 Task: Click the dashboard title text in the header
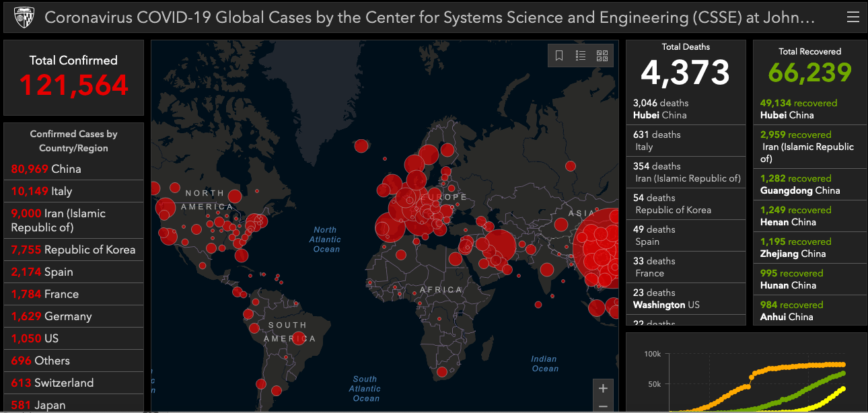(x=429, y=17)
